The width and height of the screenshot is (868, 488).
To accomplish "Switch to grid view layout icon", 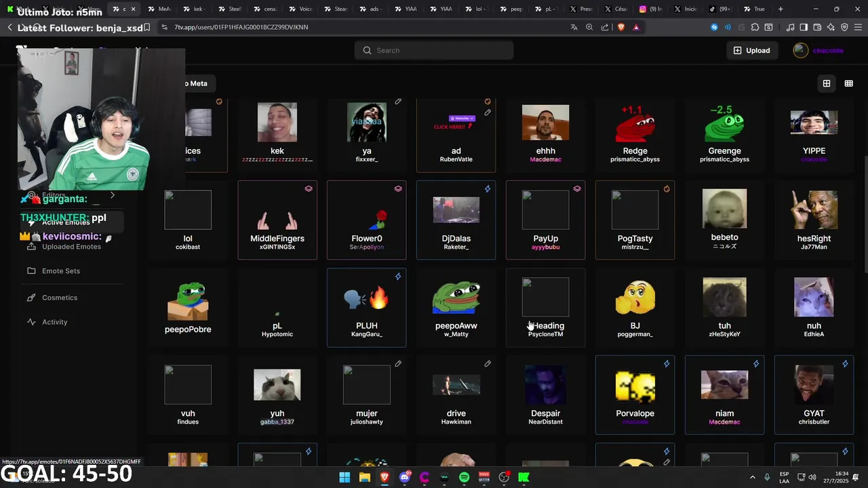I will (827, 83).
